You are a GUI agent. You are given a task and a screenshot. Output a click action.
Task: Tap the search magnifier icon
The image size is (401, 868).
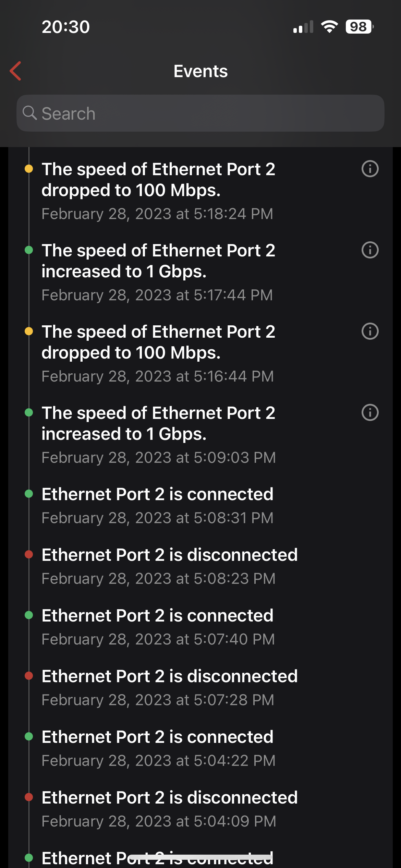click(x=30, y=113)
